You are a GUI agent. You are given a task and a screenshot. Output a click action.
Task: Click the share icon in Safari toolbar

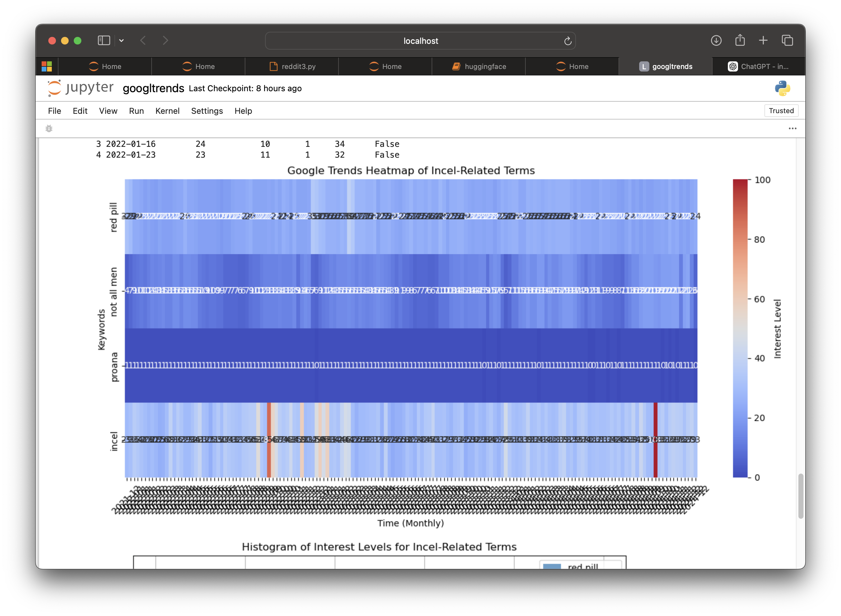pos(740,41)
